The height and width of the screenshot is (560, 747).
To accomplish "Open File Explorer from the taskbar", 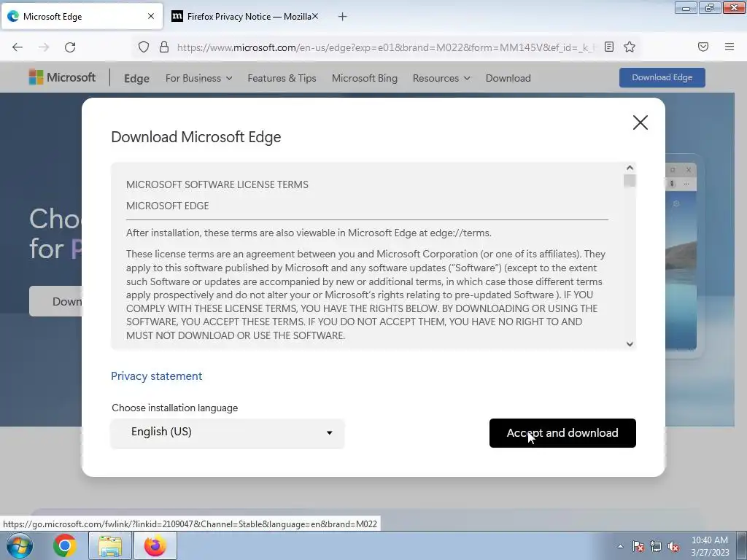I will pyautogui.click(x=110, y=545).
